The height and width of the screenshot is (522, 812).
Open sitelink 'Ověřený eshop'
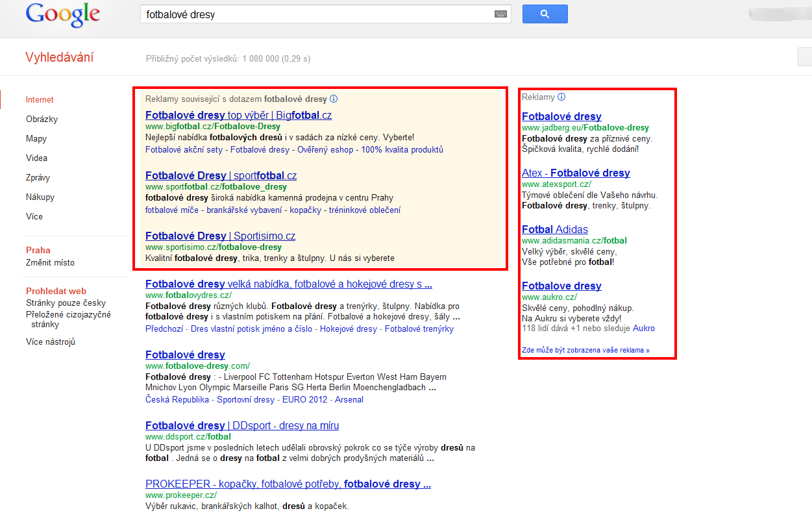tap(325, 150)
